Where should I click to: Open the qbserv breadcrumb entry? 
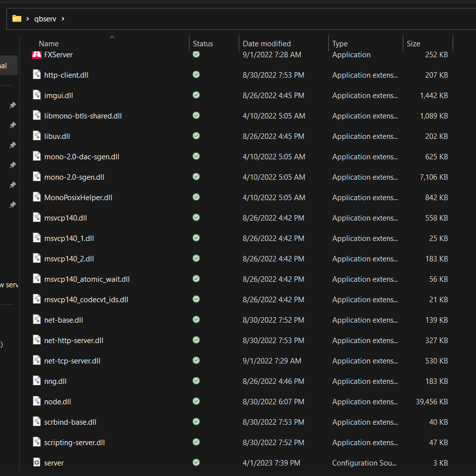(45, 18)
